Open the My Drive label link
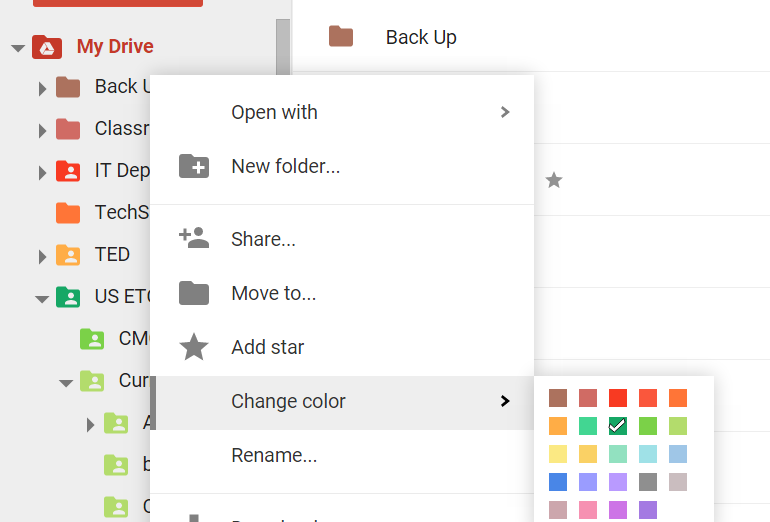770x522 pixels. point(115,47)
